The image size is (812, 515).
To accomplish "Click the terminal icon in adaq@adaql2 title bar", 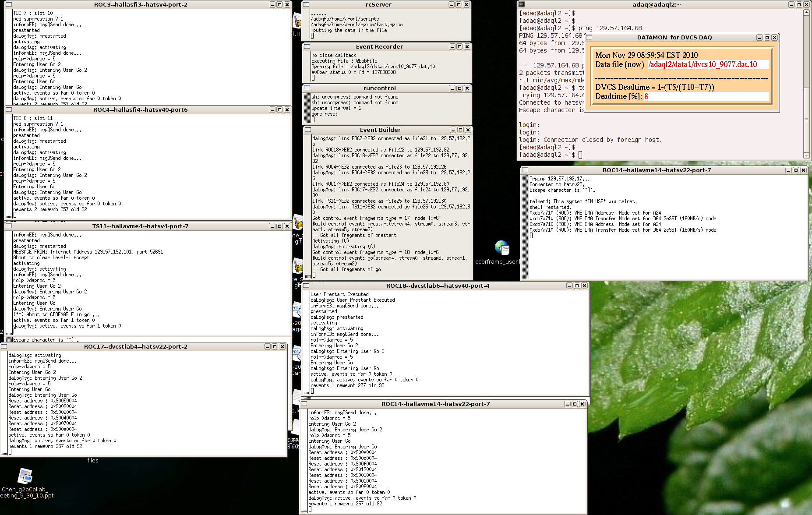I will (521, 4).
